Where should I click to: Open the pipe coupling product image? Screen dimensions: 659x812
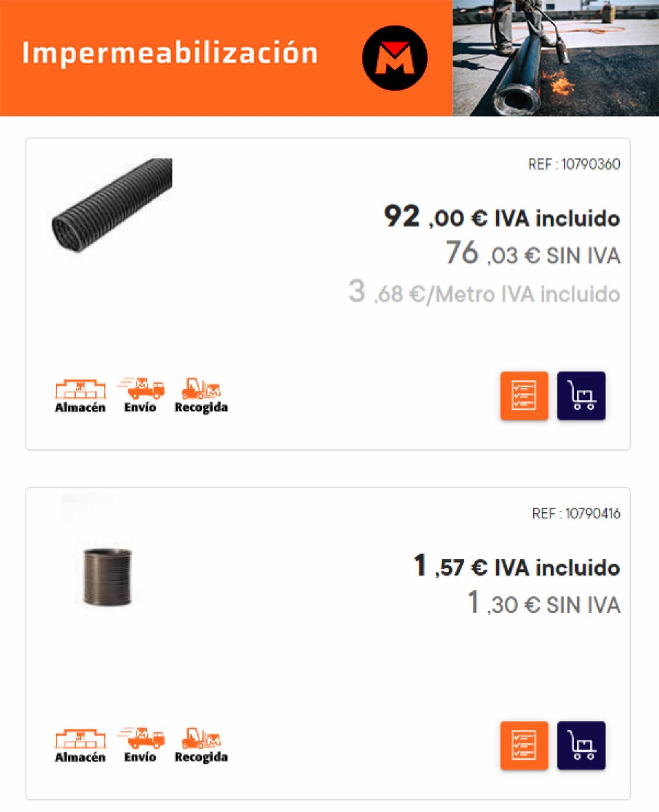point(108,577)
